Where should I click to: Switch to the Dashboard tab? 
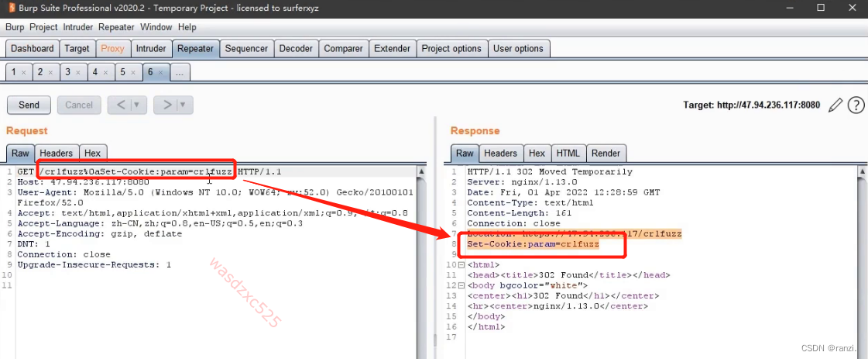32,48
